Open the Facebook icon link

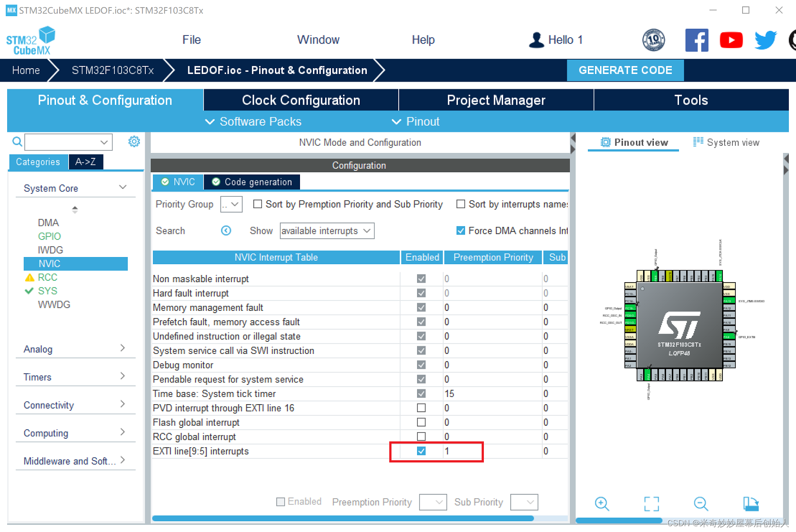click(x=697, y=40)
